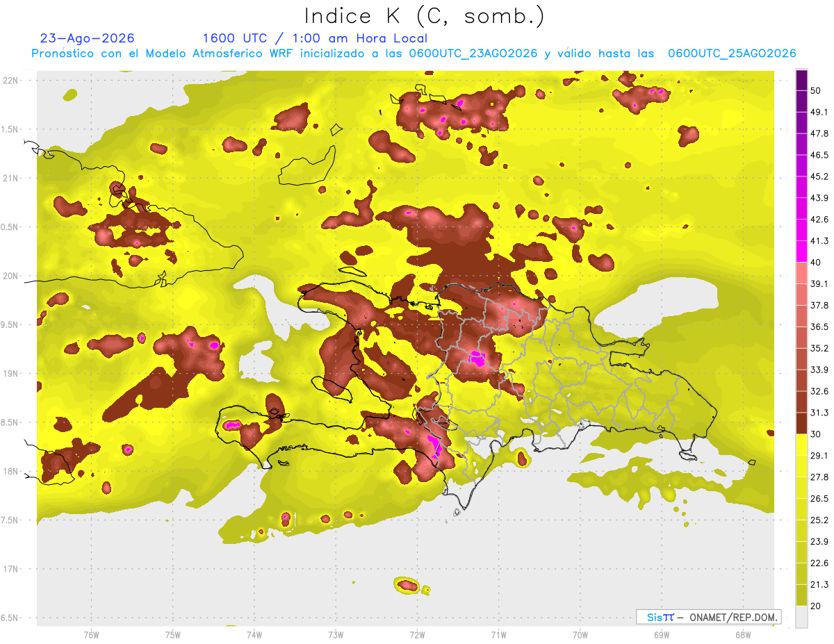The width and height of the screenshot is (834, 644).
Task: Click the latitude label "18N"
Action: click(x=12, y=471)
